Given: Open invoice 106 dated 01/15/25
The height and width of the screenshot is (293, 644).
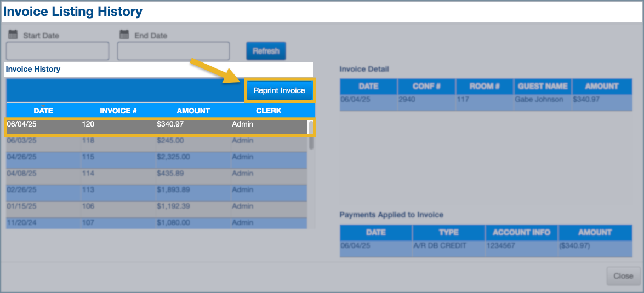Looking at the screenshot, I should 156,206.
